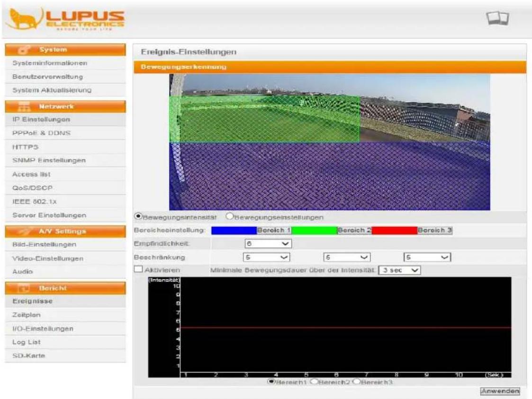The height and width of the screenshot is (399, 532).
Task: Click the System section header
Action: [x=65, y=50]
